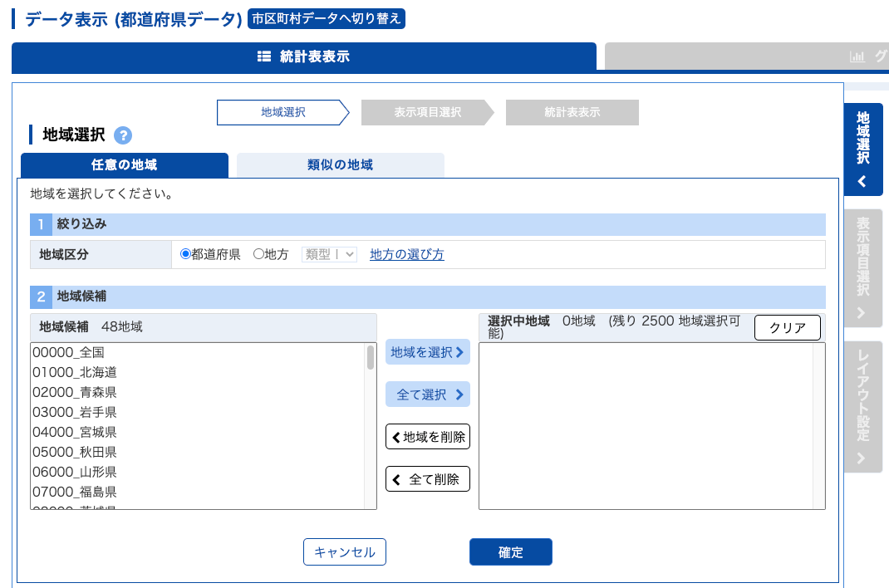
Task: Switch to the 類似の地域 tab
Action: click(340, 164)
